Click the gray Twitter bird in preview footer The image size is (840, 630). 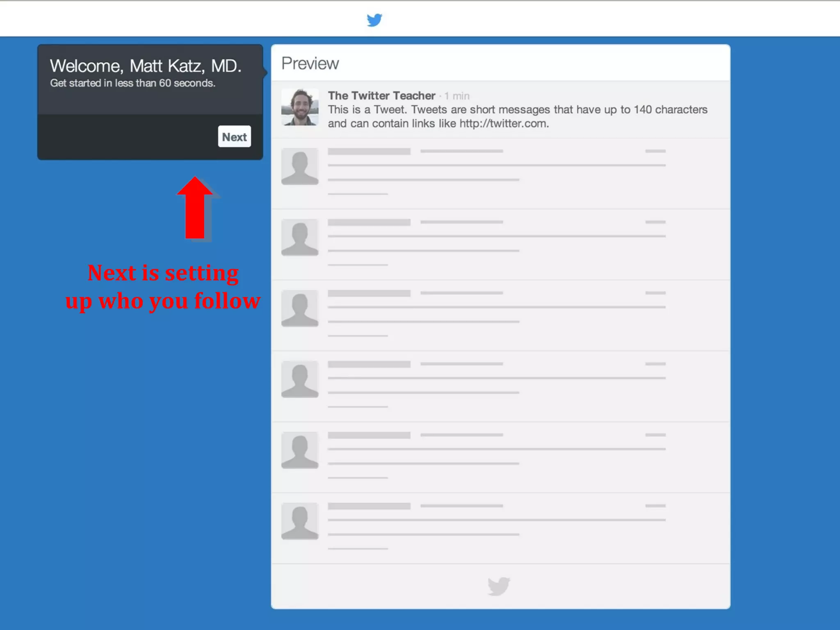499,586
